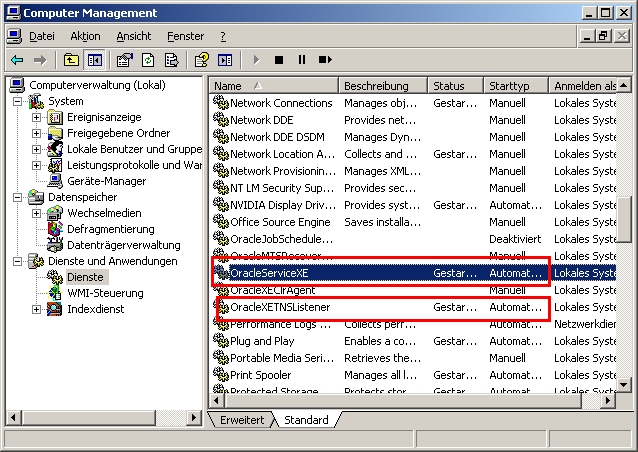Select the Freigegebene Ordner folder icon

pyautogui.click(x=55, y=133)
